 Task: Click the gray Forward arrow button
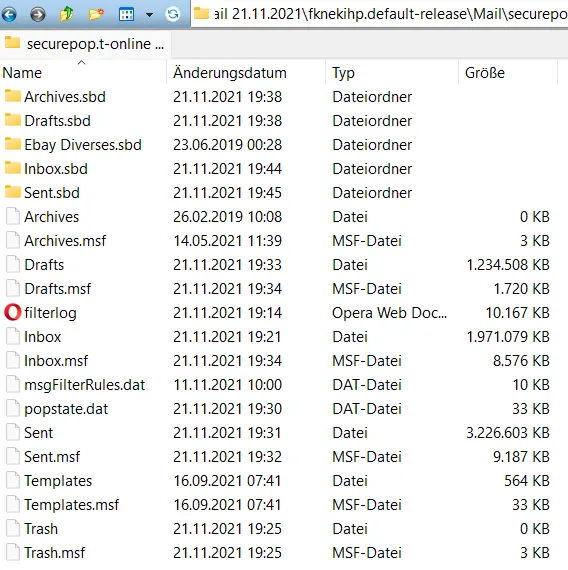pos(38,15)
